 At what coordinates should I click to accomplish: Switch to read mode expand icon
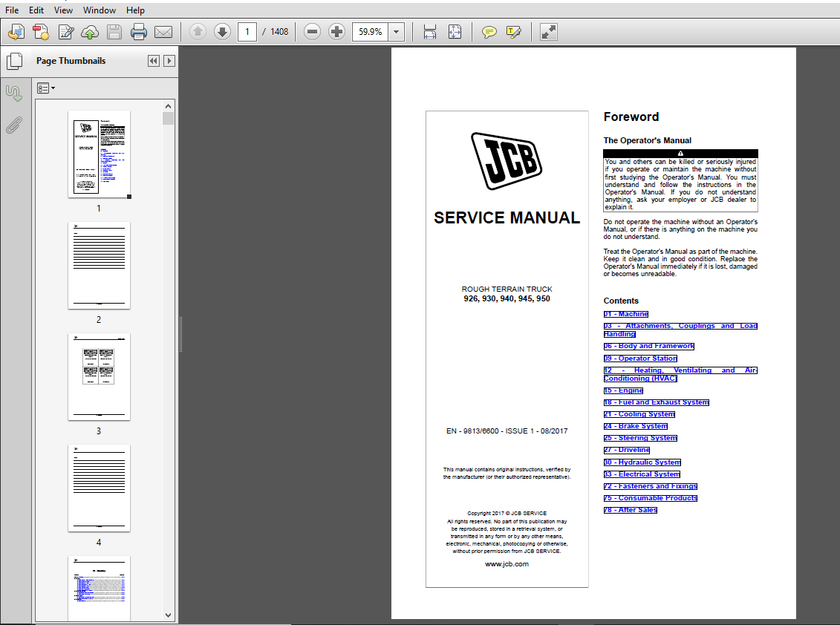point(549,32)
